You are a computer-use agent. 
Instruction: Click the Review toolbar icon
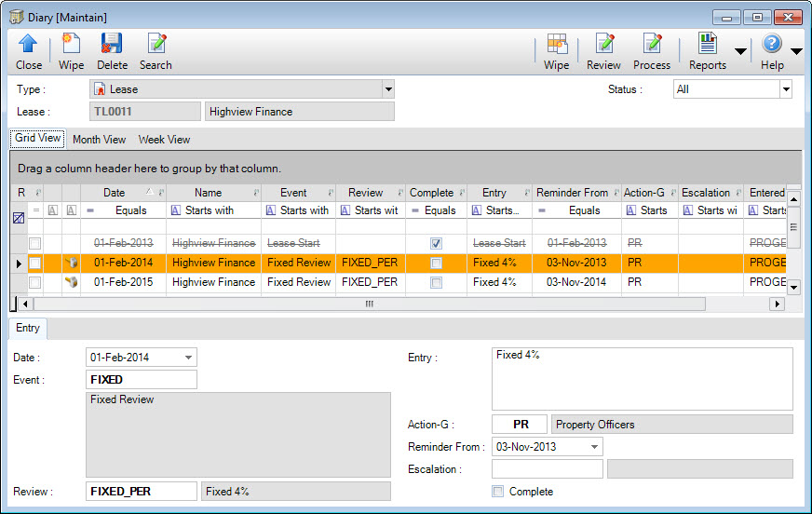tap(603, 44)
